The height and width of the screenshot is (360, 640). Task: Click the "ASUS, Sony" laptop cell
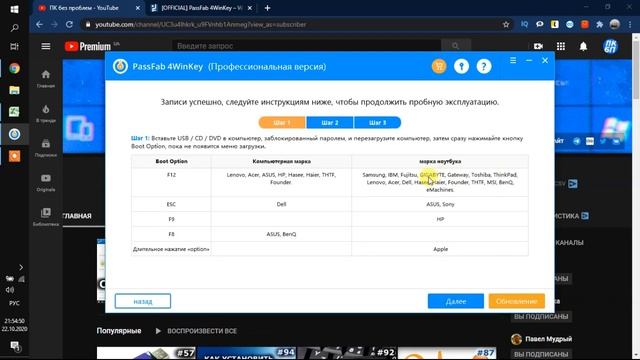pos(440,204)
